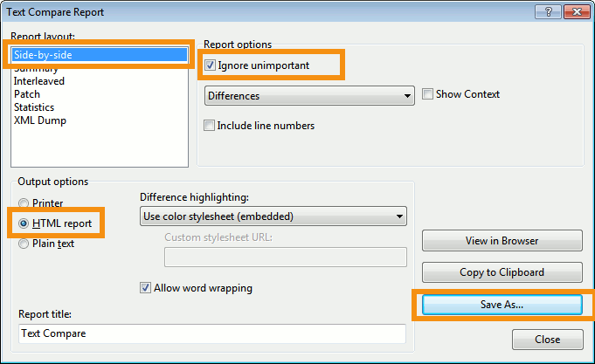Viewport: 595px width, 364px height.
Task: Enable Include line numbers option
Action: coord(210,126)
